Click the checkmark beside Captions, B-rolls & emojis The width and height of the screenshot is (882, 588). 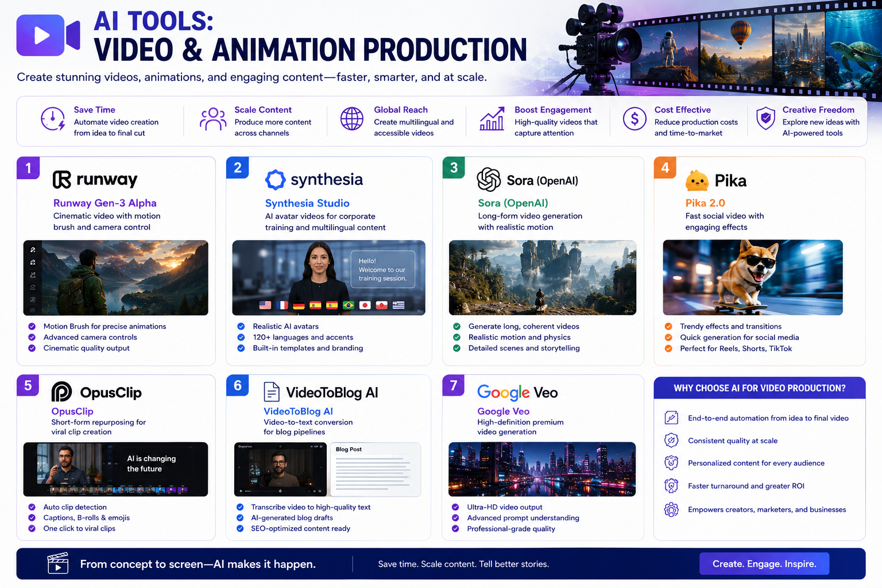pyautogui.click(x=32, y=518)
